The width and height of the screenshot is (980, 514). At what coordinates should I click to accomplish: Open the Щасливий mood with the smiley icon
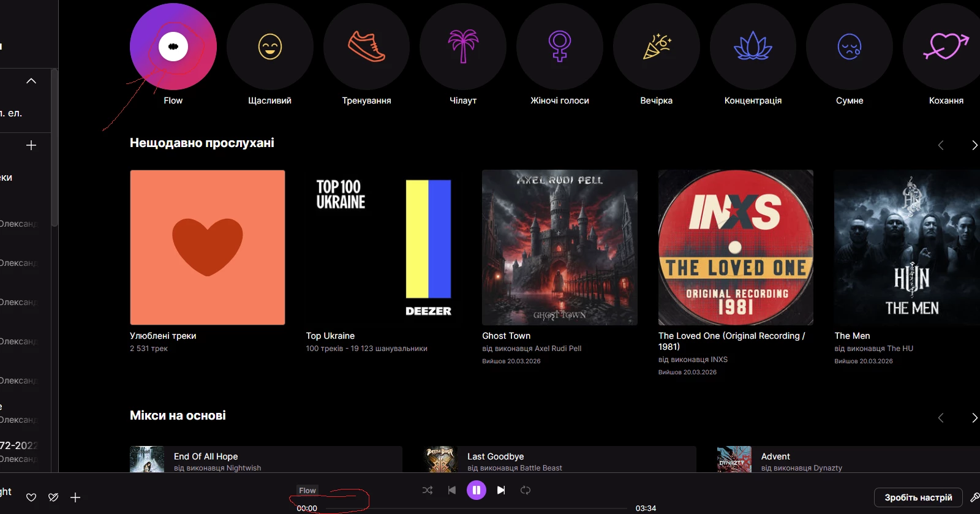point(269,47)
